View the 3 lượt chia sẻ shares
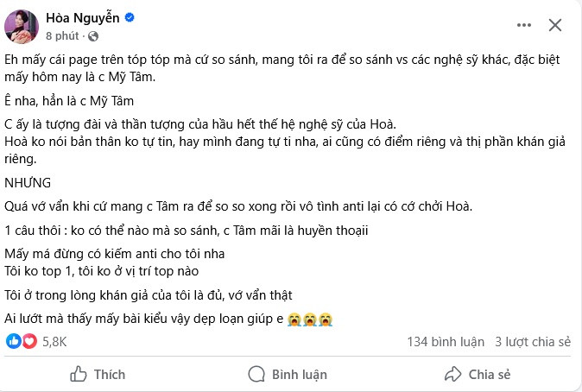The width and height of the screenshot is (582, 392). pyautogui.click(x=532, y=341)
